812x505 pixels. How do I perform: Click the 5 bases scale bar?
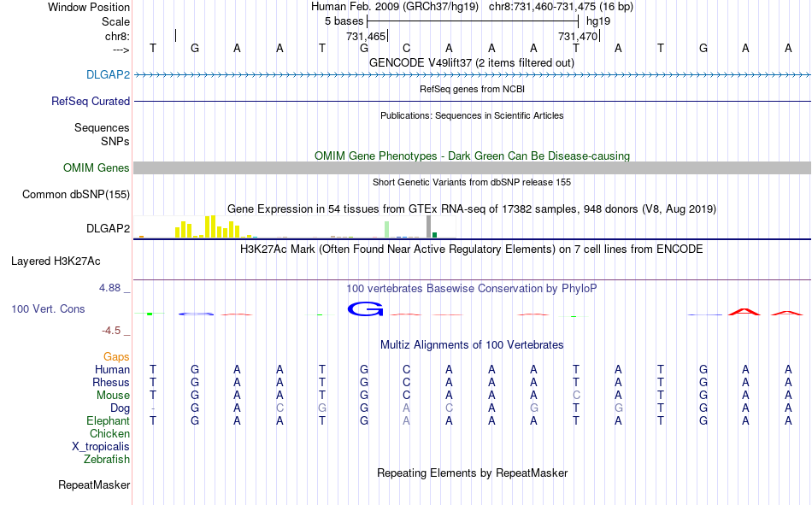tap(473, 21)
